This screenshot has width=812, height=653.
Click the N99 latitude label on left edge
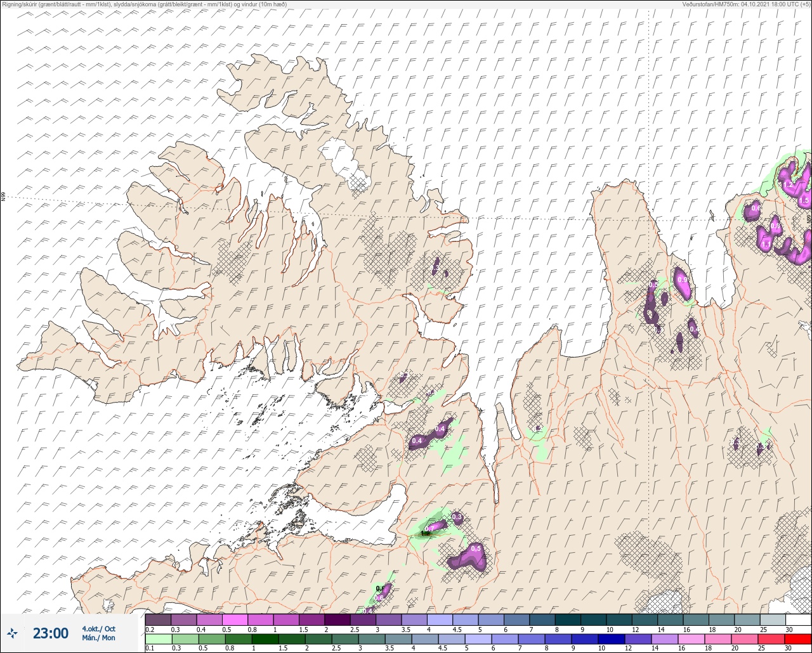3,197
